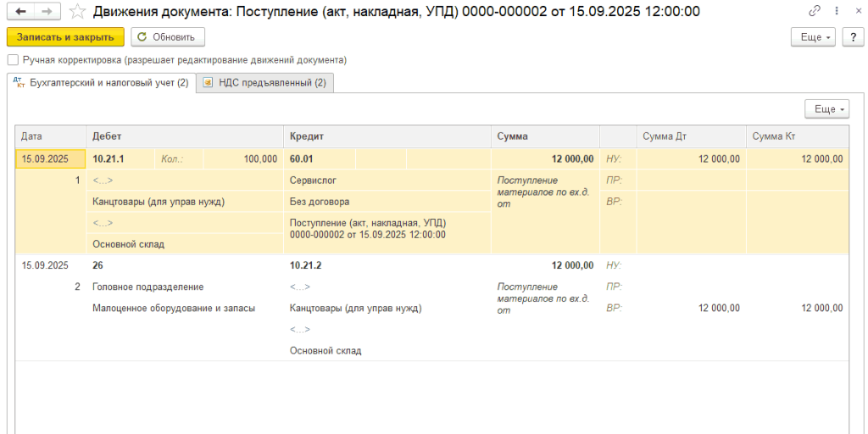Select Канцтовары item in credit of entry 2
868x434 pixels.
[387, 309]
